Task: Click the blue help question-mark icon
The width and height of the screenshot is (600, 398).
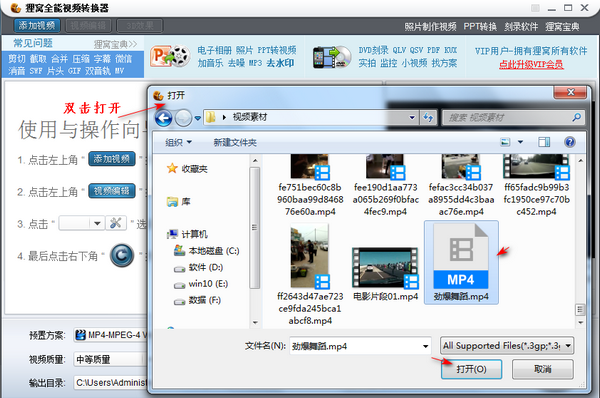Action: (569, 142)
